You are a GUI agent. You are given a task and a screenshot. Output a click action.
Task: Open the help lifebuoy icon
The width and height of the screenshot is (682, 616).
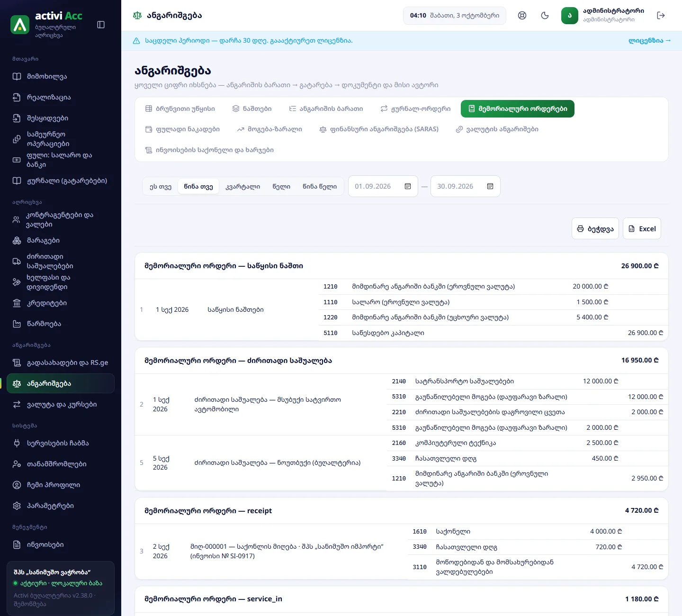[522, 15]
